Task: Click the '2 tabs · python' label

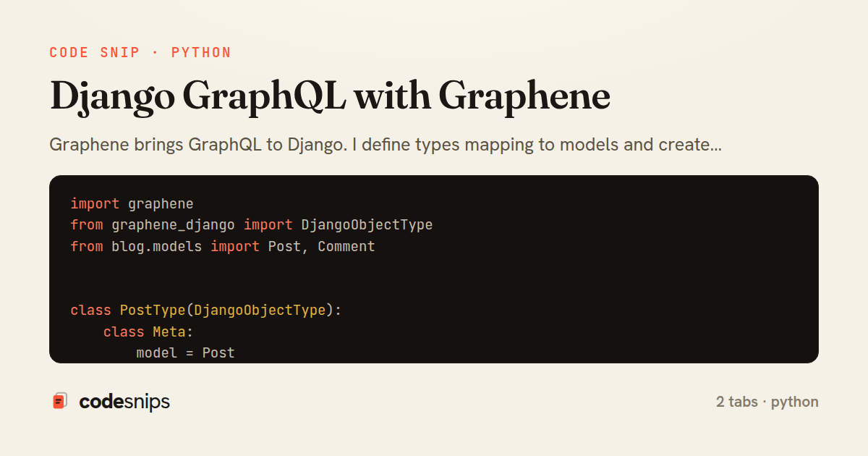Action: (x=767, y=402)
